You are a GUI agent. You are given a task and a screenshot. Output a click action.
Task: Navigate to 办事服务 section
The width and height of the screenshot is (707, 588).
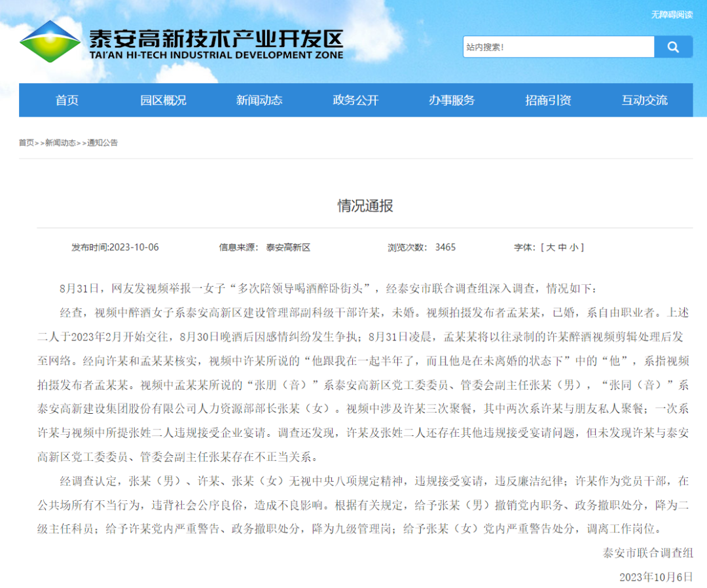452,100
